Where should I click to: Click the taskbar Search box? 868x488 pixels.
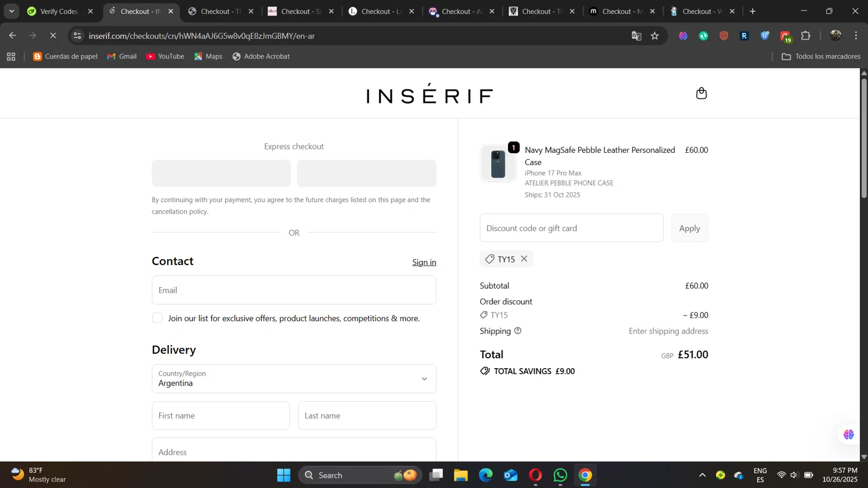tap(360, 475)
